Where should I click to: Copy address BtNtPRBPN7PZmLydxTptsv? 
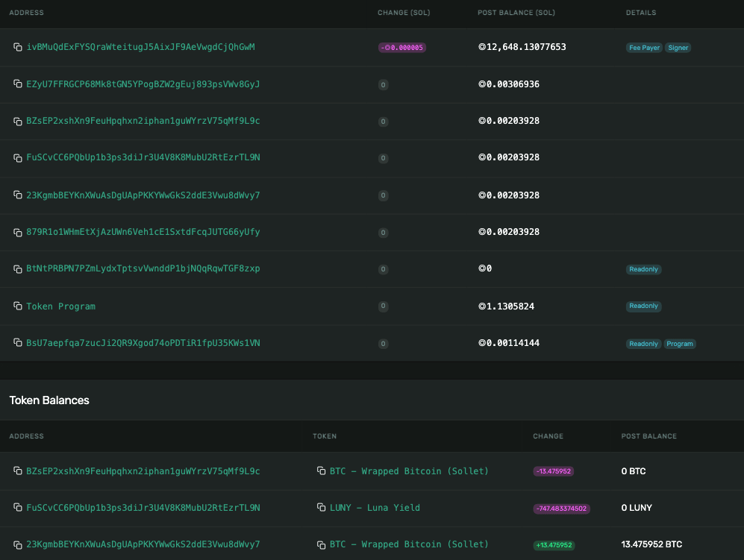(x=18, y=268)
